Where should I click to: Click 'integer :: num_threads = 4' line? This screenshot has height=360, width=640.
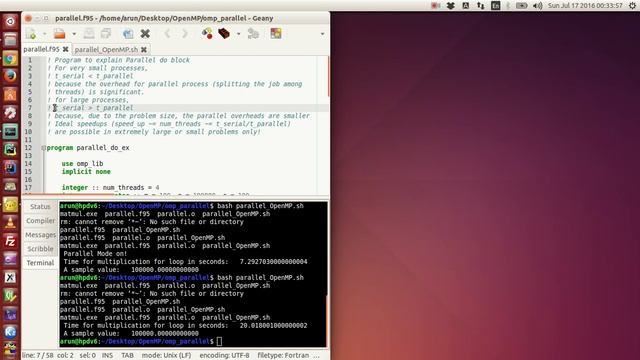point(111,188)
